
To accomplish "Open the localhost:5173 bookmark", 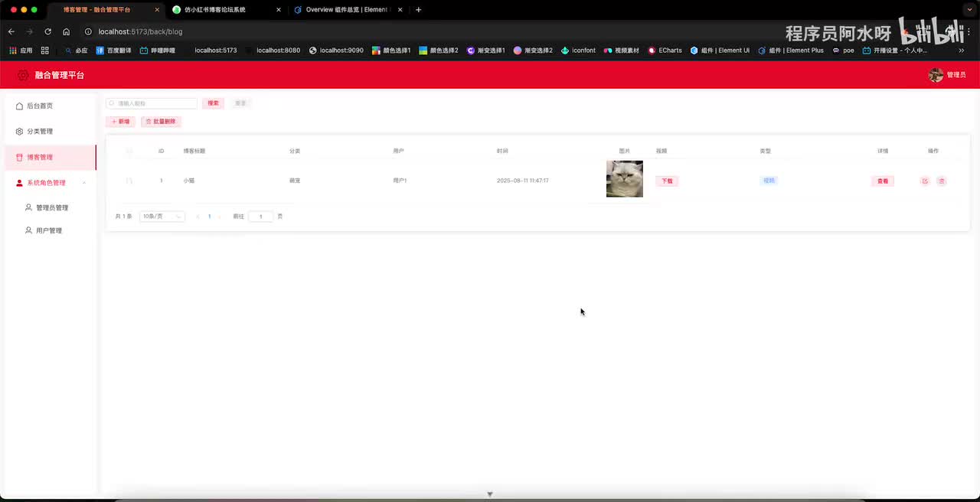I will click(x=215, y=51).
